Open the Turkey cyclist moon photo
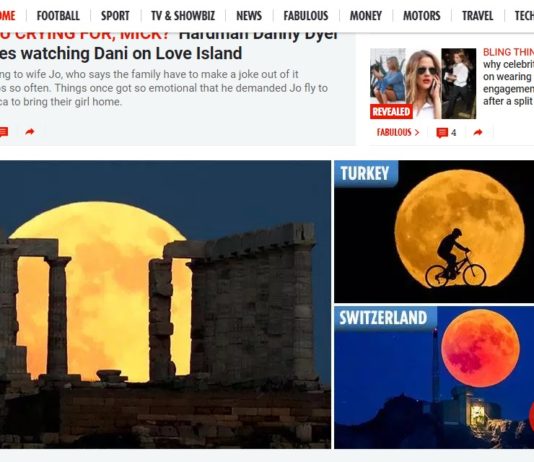The height and width of the screenshot is (462, 534). click(434, 232)
